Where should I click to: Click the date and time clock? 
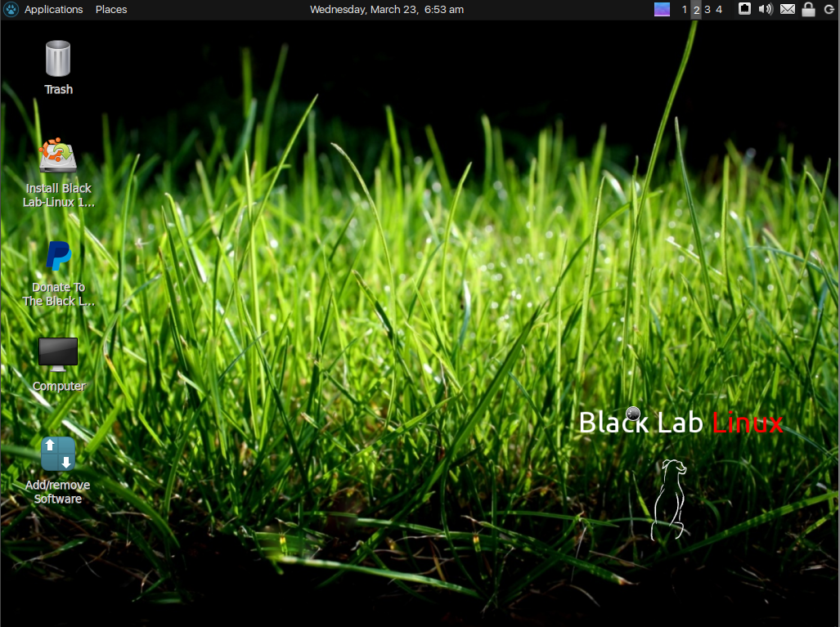point(387,10)
